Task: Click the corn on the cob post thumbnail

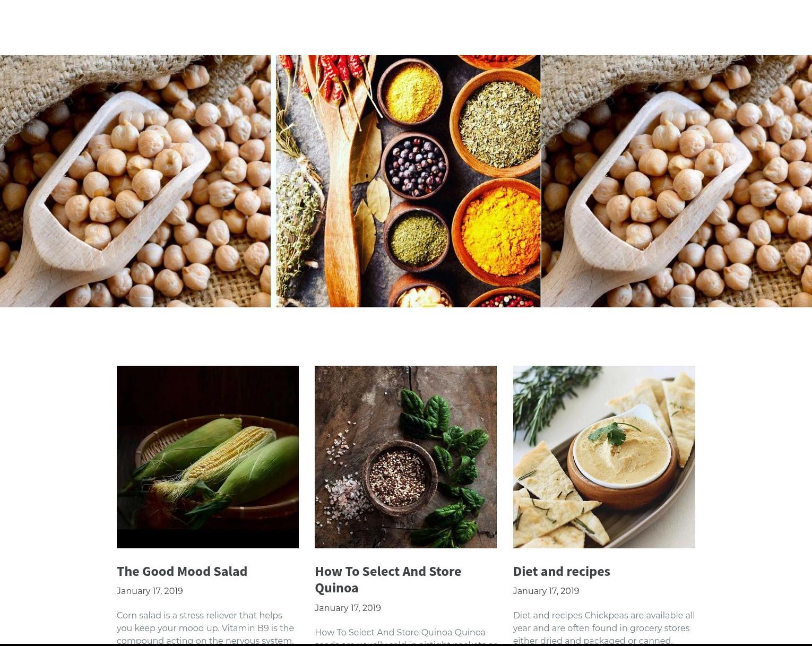Action: [208, 456]
